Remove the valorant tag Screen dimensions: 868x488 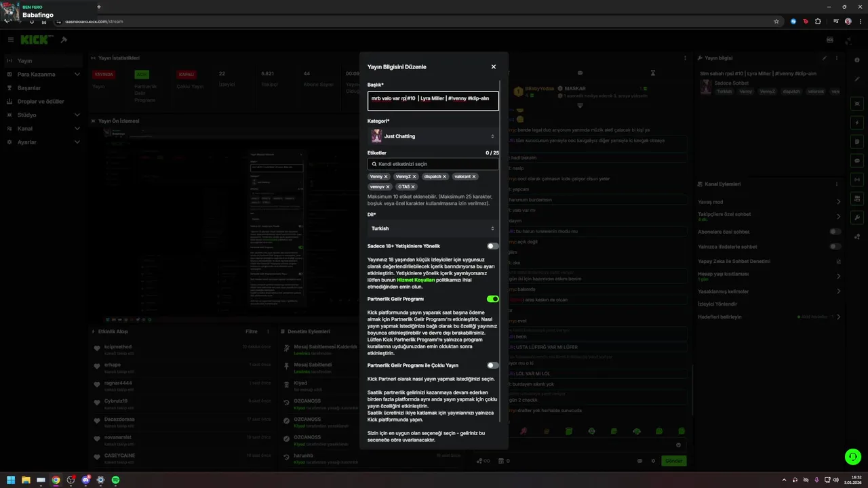(x=474, y=176)
